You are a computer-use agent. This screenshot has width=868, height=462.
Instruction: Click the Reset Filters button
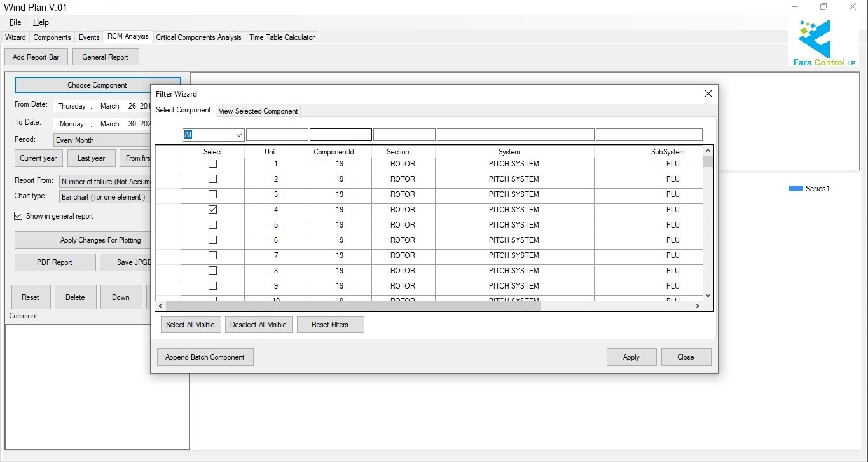(330, 325)
